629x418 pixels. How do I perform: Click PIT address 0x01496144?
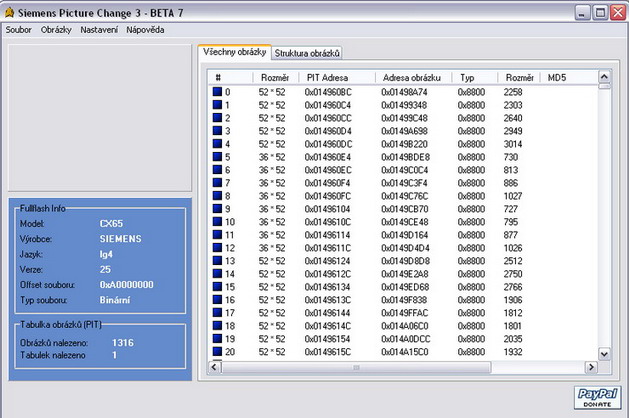click(x=327, y=313)
